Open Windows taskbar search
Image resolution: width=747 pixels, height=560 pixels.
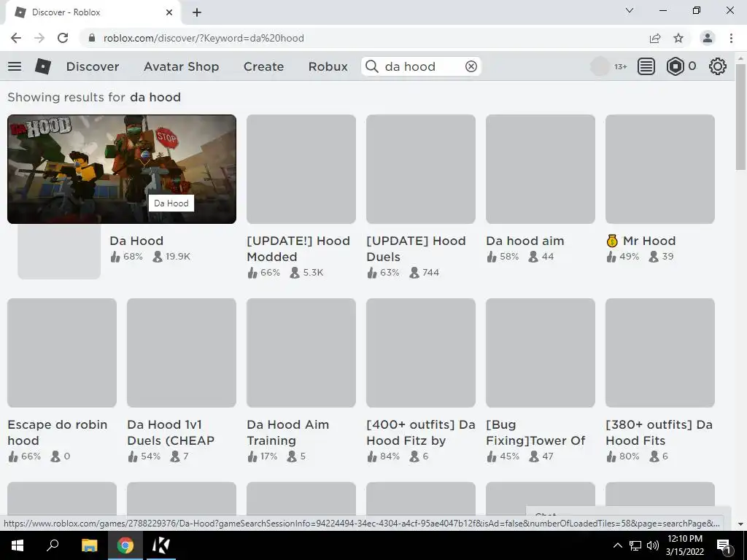coord(53,545)
